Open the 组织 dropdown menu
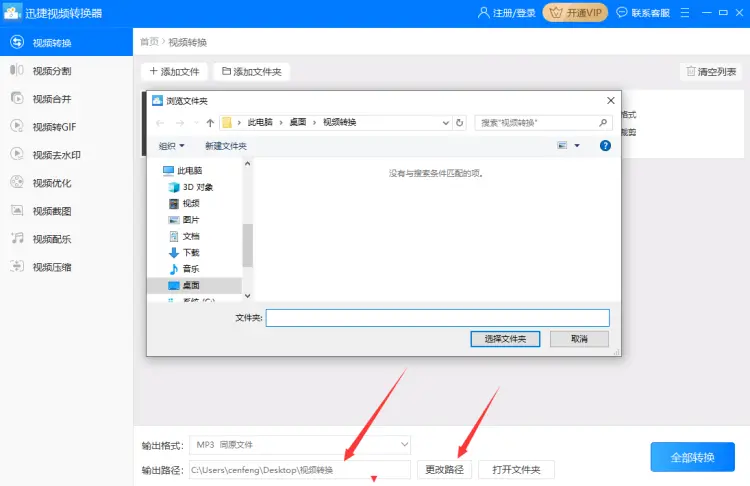This screenshot has width=750, height=486. click(171, 146)
